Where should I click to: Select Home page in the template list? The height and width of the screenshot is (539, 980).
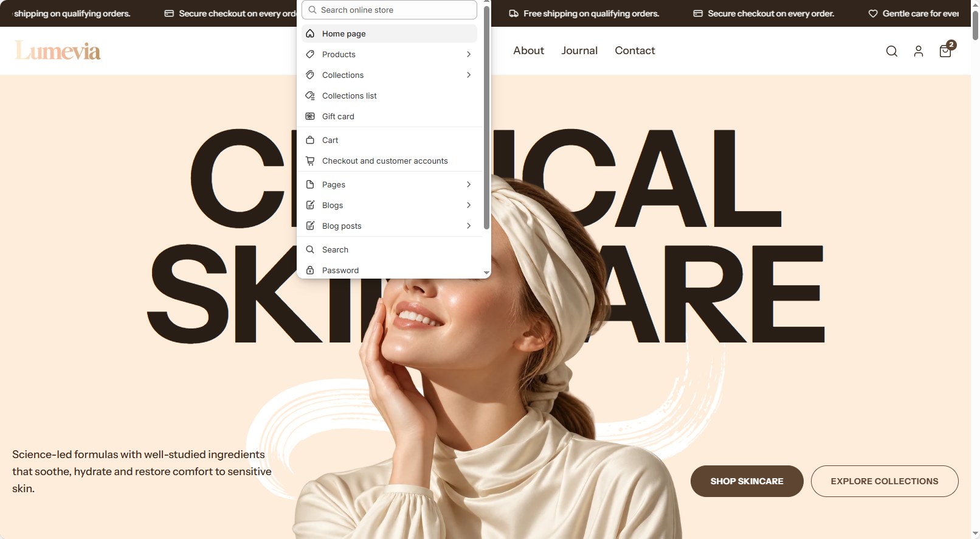click(x=389, y=33)
